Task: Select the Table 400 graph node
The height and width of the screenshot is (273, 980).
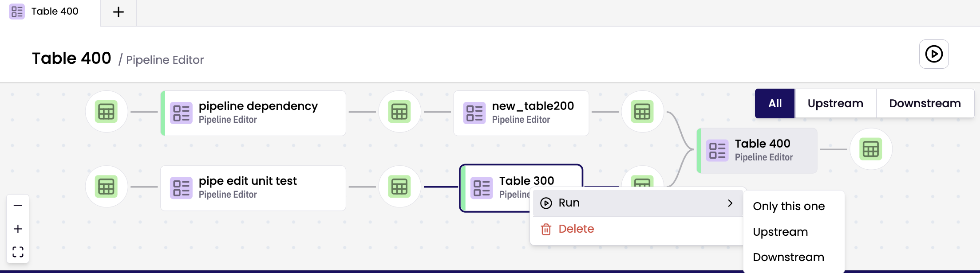Action: 757,151
